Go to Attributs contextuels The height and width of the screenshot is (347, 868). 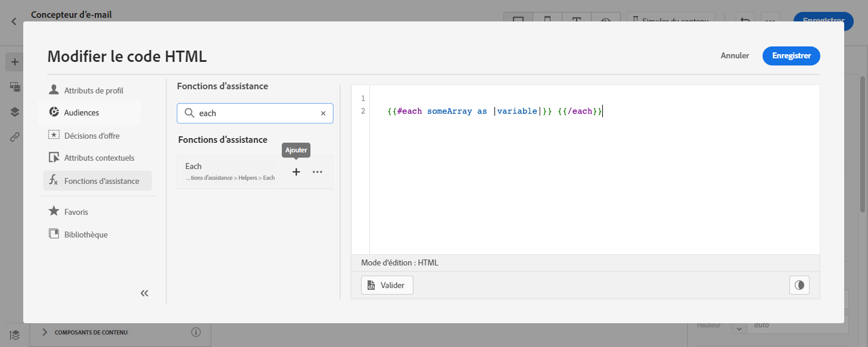point(99,158)
